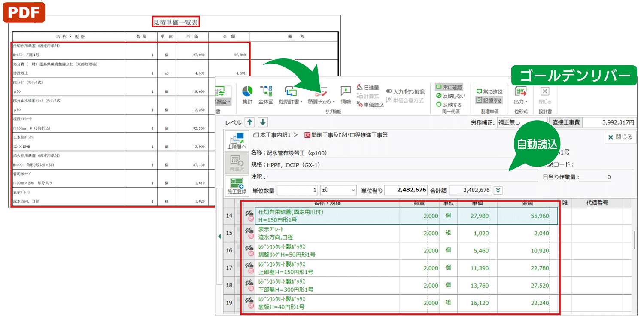Toggle the 入力ボタン解除 switch
This screenshot has height=322, width=644.
click(x=405, y=91)
